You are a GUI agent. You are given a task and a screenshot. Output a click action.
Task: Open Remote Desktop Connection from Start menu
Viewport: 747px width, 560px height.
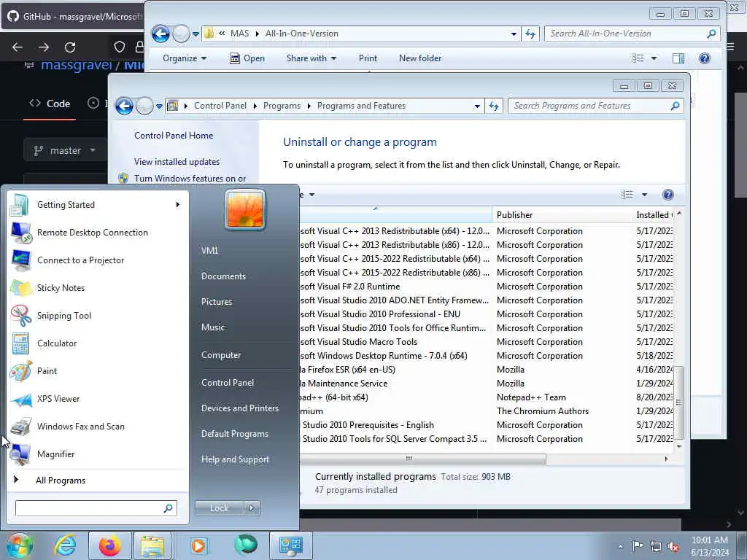click(93, 233)
